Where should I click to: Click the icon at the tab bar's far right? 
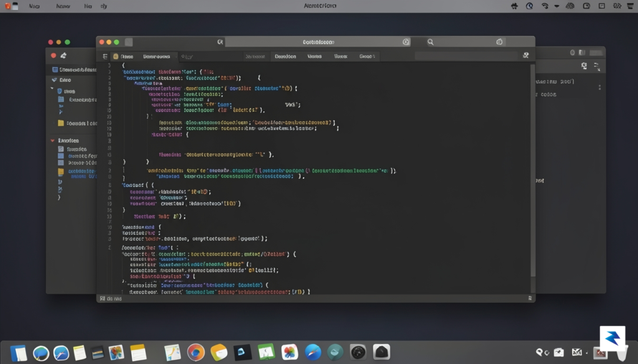526,55
